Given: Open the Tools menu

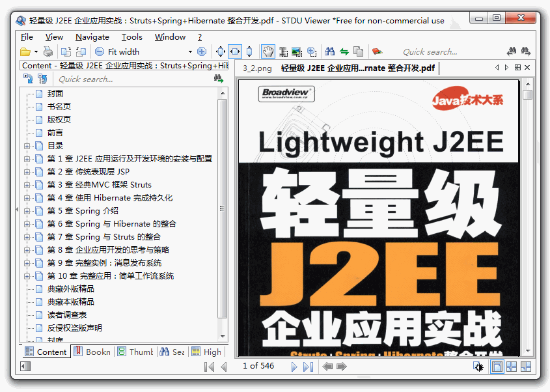Looking at the screenshot, I should tap(132, 37).
